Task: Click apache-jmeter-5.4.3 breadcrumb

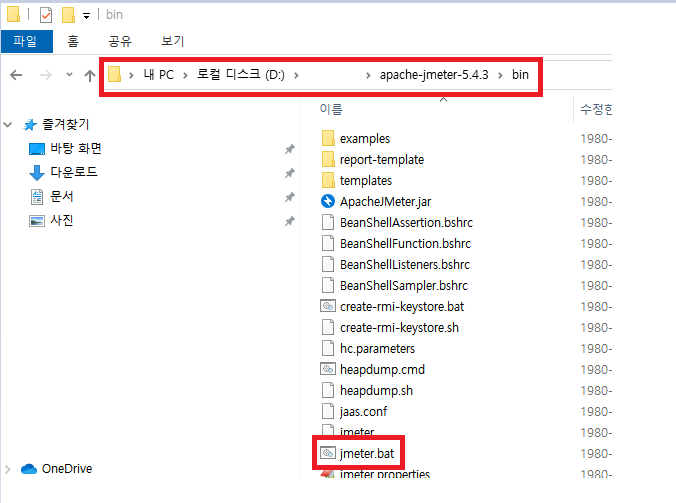Action: click(434, 75)
